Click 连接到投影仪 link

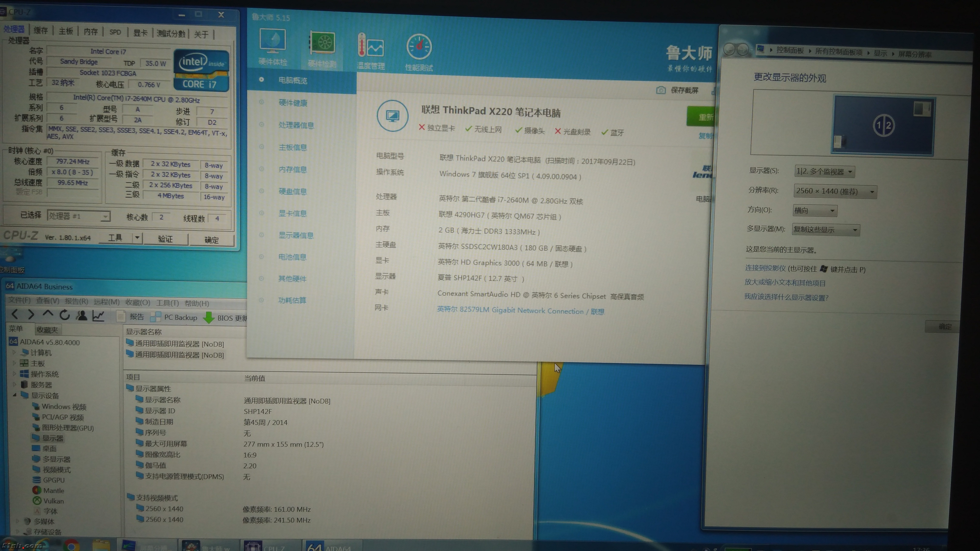pos(765,268)
